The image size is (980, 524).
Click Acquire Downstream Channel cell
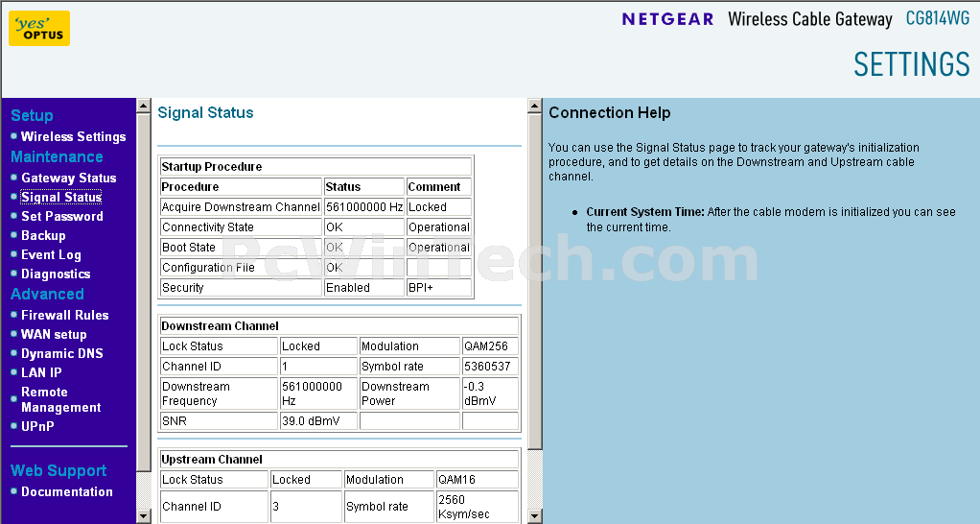coord(241,207)
